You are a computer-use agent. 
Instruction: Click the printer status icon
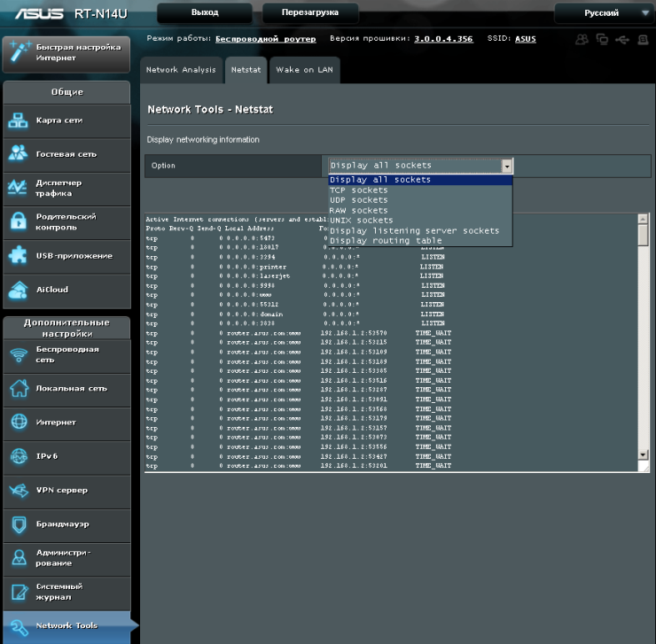643,39
